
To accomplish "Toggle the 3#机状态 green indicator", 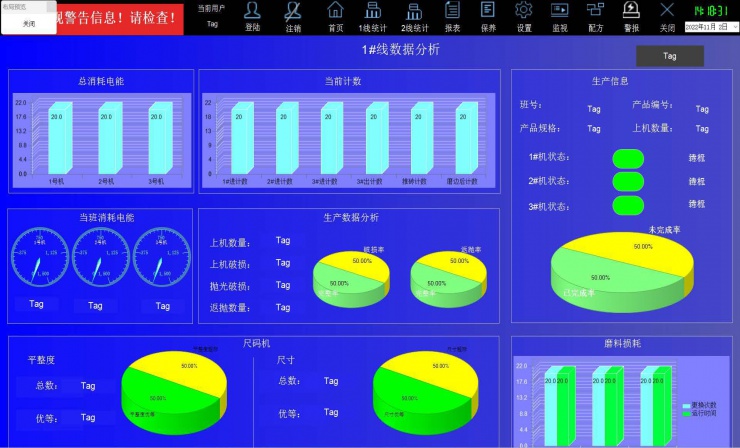I will point(628,205).
